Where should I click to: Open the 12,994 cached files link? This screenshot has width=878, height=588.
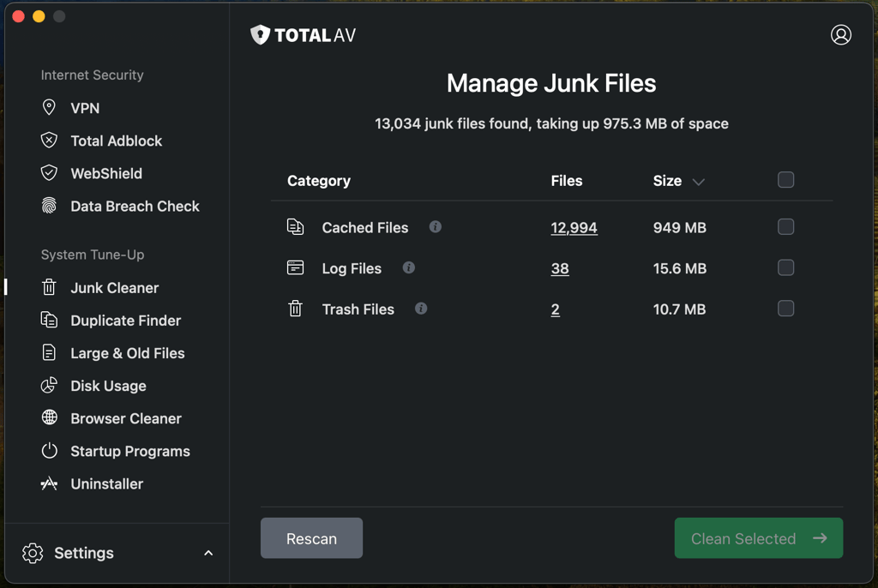574,227
